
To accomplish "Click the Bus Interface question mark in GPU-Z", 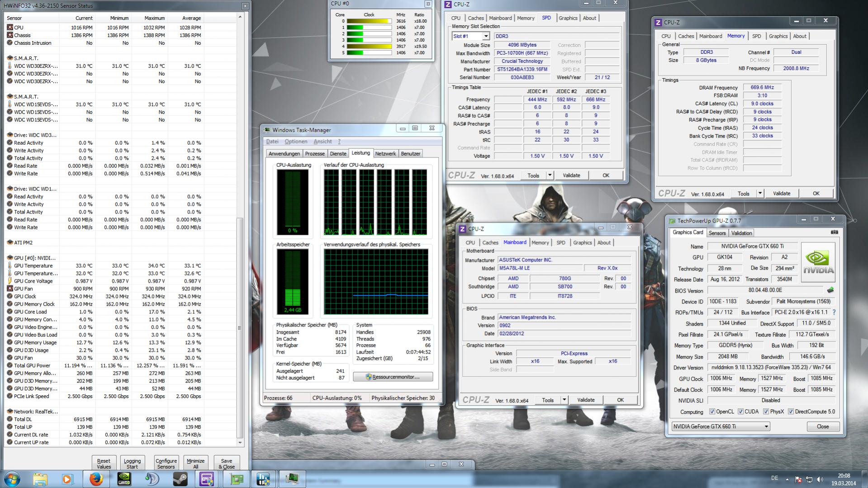I will (x=834, y=313).
